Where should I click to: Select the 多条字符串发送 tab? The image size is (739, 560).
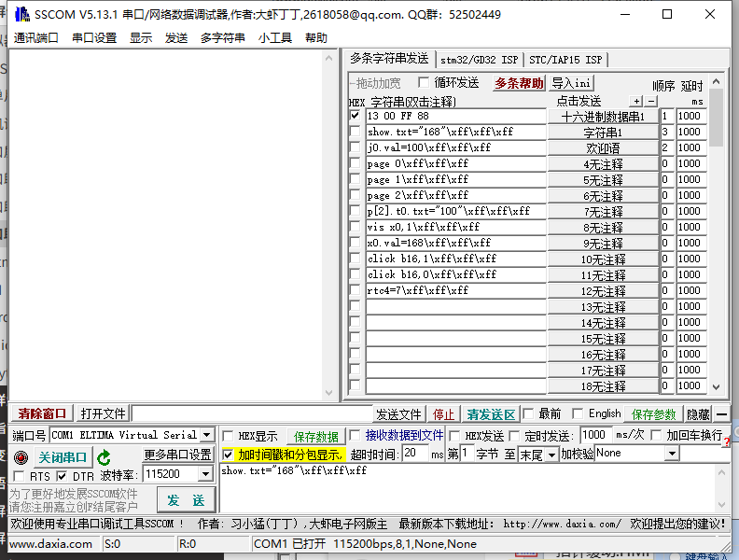[389, 59]
